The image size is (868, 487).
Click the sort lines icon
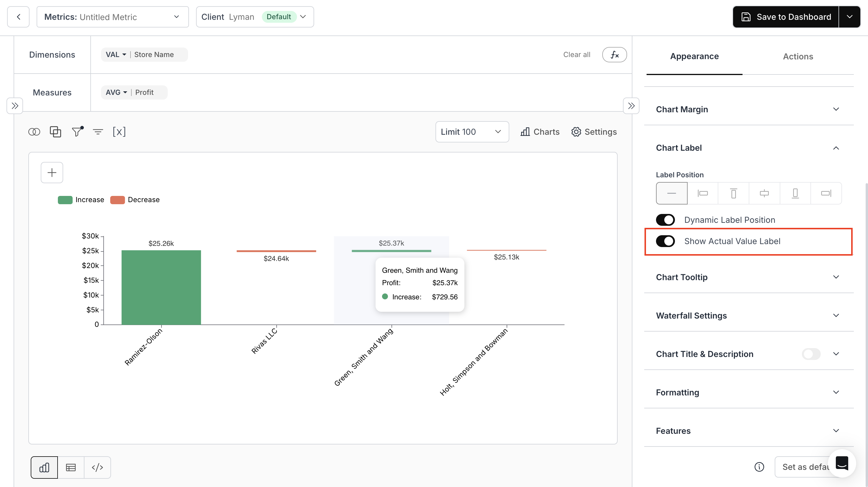click(98, 132)
